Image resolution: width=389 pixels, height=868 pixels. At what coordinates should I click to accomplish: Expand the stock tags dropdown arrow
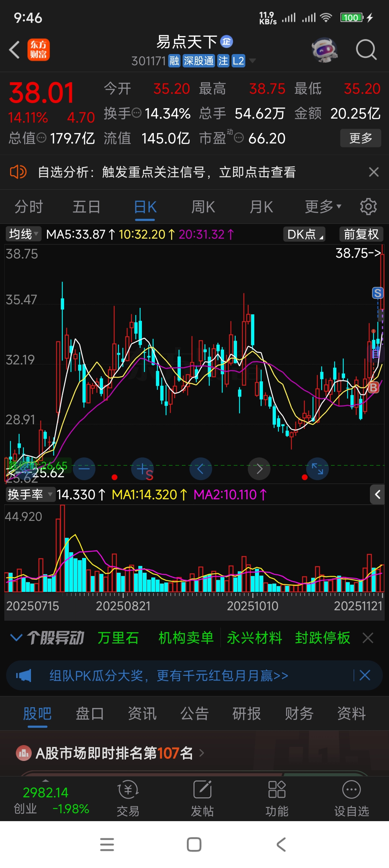point(252,61)
